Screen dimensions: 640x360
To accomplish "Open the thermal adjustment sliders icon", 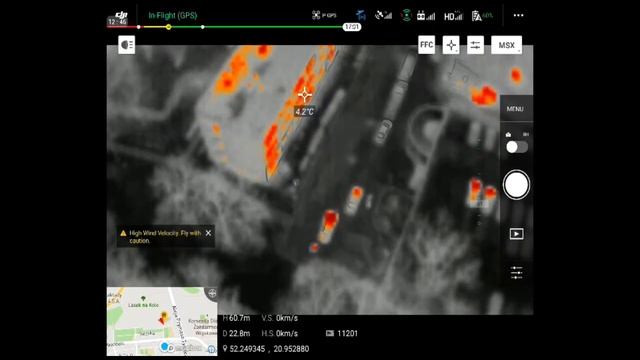I will [475, 45].
